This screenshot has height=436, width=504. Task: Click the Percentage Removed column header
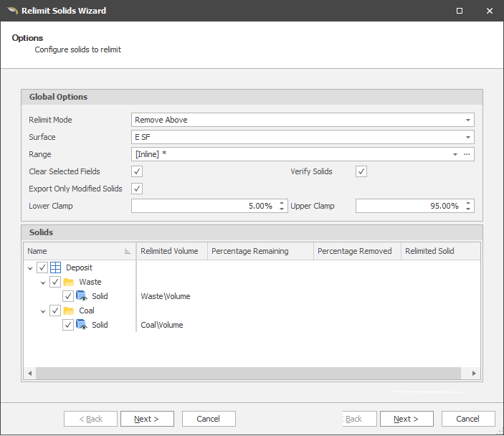tap(354, 251)
